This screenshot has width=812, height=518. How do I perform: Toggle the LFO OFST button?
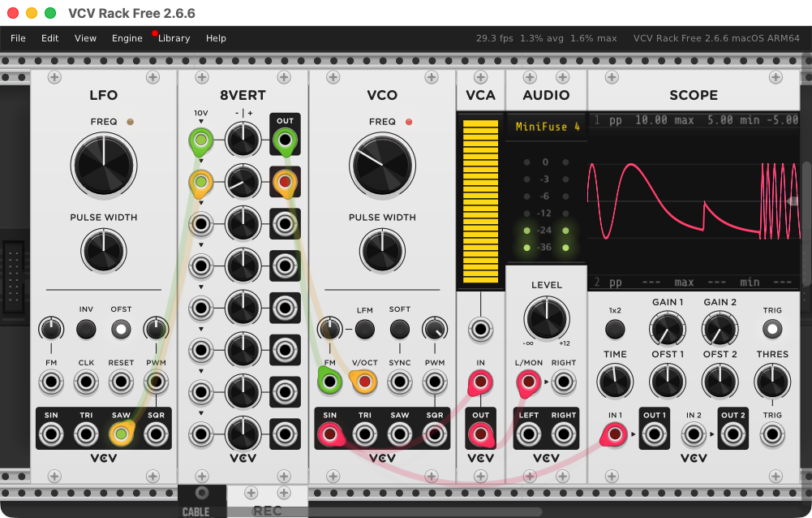point(121,329)
